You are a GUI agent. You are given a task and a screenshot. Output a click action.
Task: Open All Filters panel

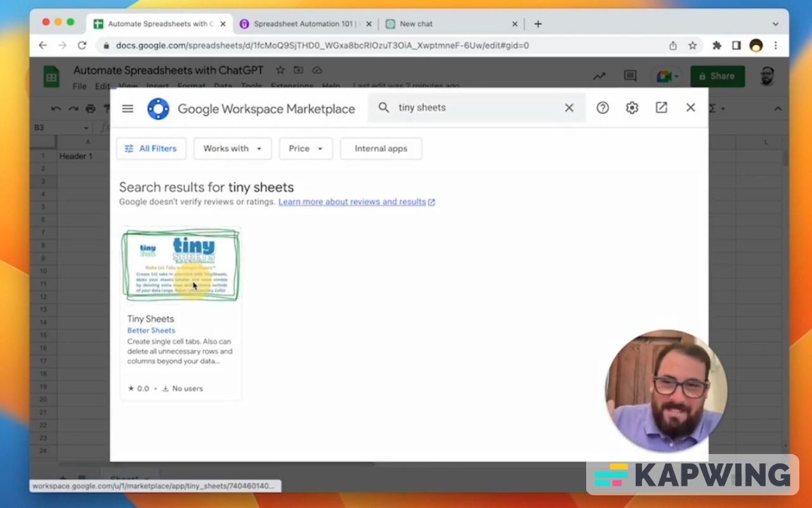click(x=151, y=149)
